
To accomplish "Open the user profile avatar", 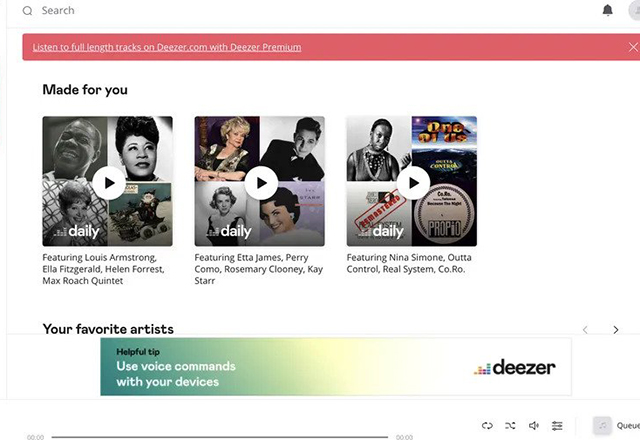I will click(634, 10).
